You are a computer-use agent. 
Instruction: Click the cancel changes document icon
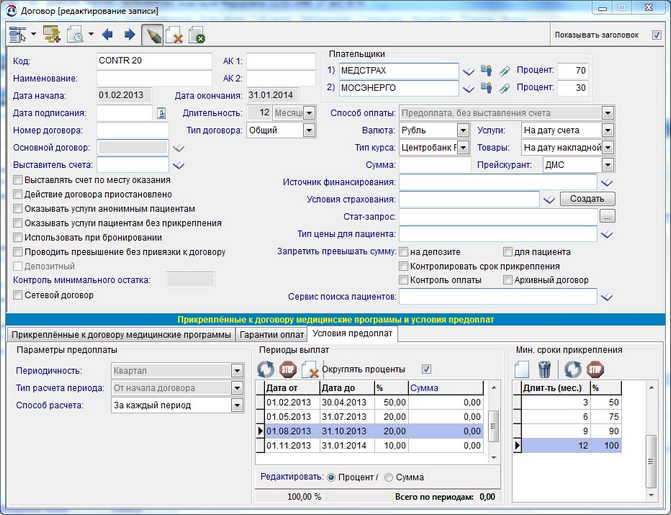[175, 35]
